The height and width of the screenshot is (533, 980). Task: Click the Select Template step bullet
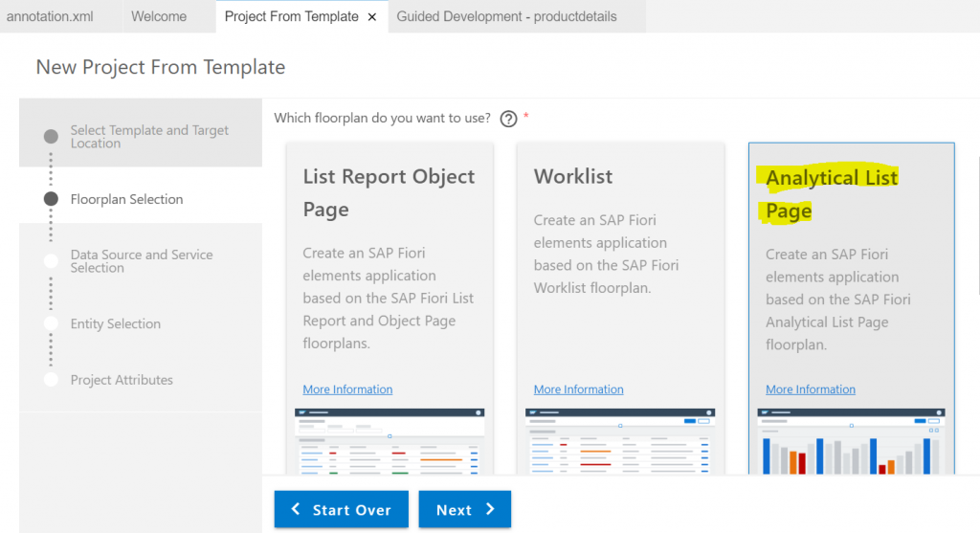pos(52,136)
